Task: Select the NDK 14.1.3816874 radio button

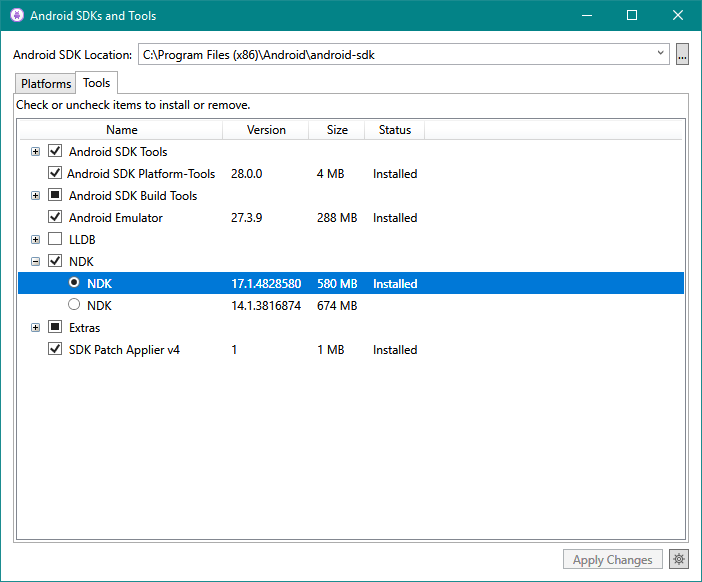Action: [x=74, y=304]
